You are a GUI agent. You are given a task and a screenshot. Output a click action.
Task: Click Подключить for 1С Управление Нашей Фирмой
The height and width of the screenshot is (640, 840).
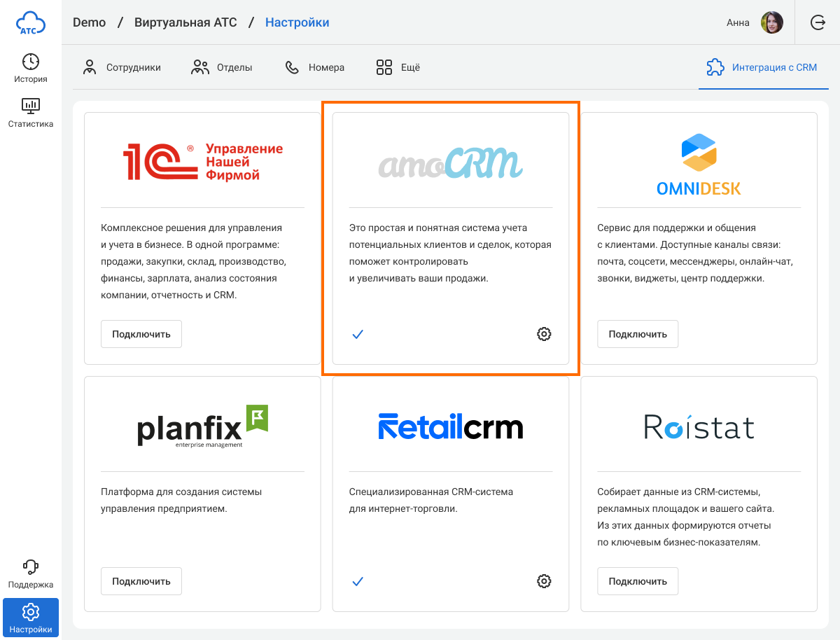pos(141,334)
